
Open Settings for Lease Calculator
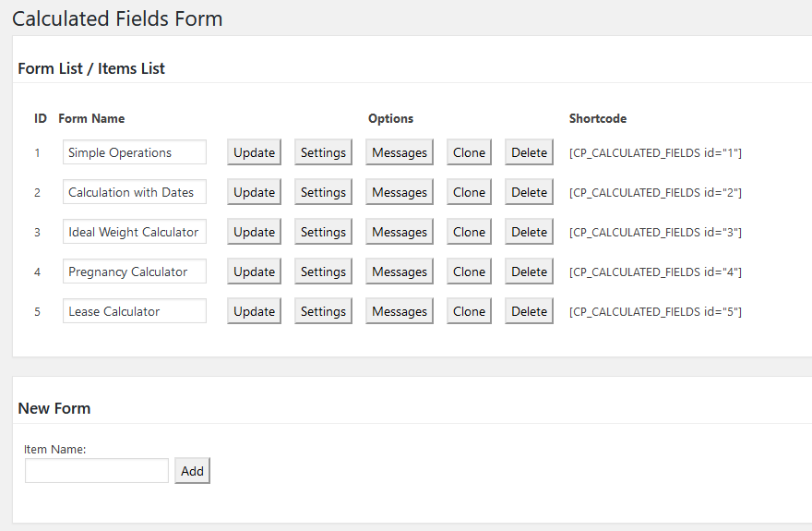click(323, 312)
